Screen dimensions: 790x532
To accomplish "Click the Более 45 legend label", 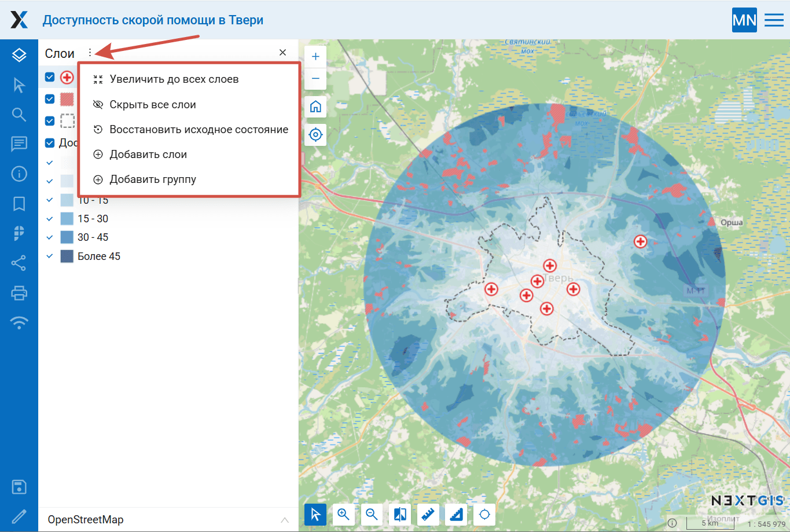I will click(99, 256).
